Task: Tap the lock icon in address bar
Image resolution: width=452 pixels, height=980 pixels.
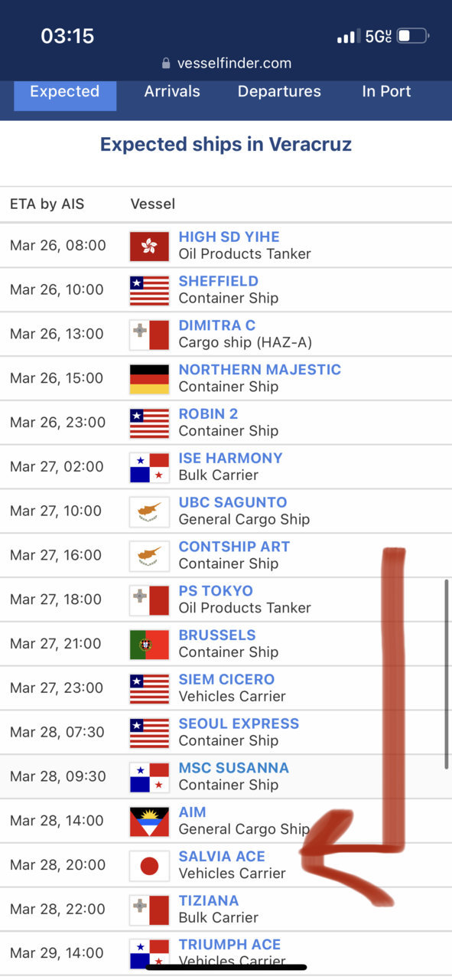Action: 166,64
